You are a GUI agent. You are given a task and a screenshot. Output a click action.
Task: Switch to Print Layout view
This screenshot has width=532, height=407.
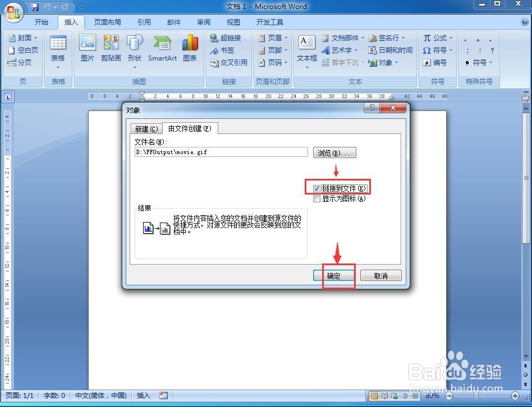pyautogui.click(x=374, y=396)
